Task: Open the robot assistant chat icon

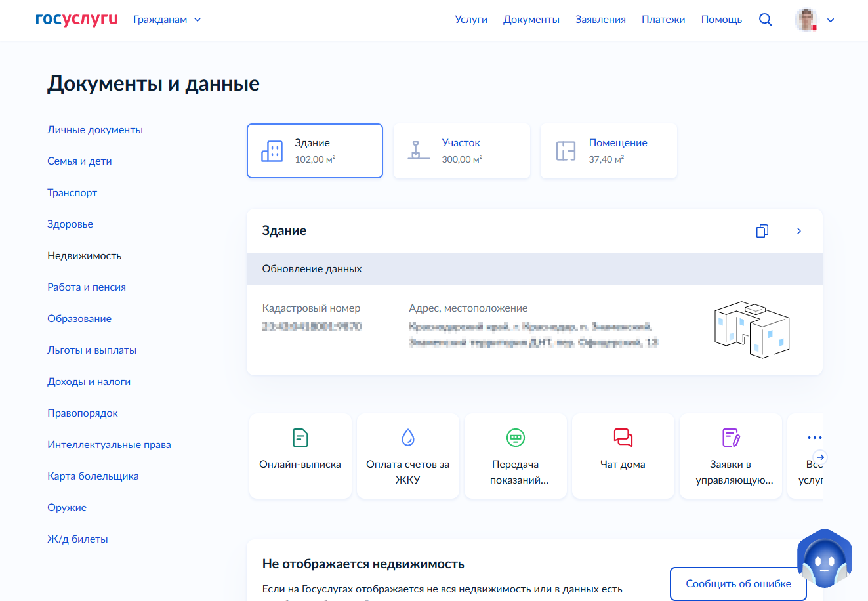Action: [x=825, y=559]
